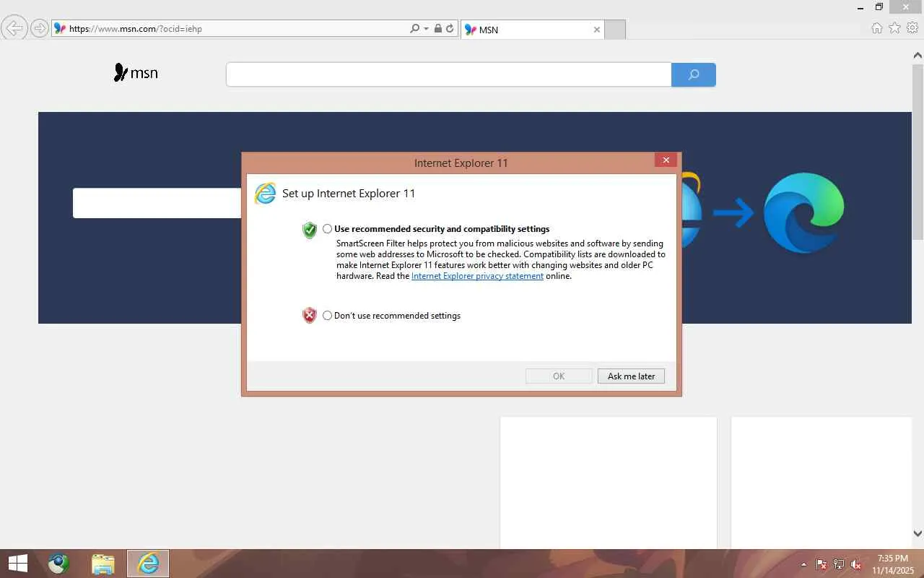
Task: Open the address bar autocomplete dropdown arrow
Action: click(x=426, y=29)
